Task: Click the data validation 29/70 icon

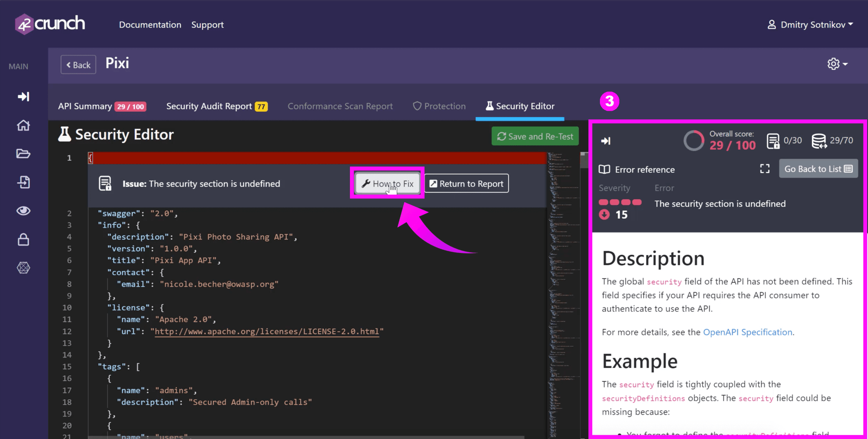Action: pyautogui.click(x=819, y=141)
